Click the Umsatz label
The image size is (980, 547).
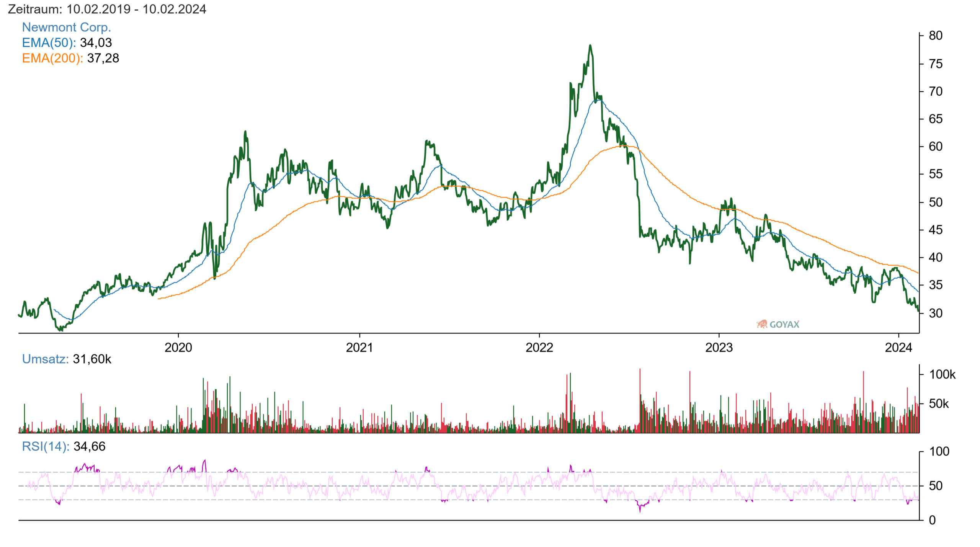coord(45,359)
